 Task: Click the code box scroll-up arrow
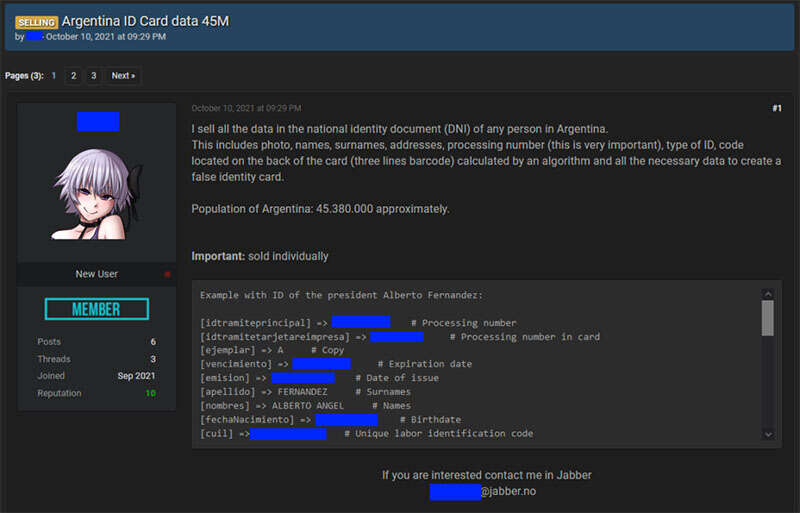pyautogui.click(x=767, y=295)
